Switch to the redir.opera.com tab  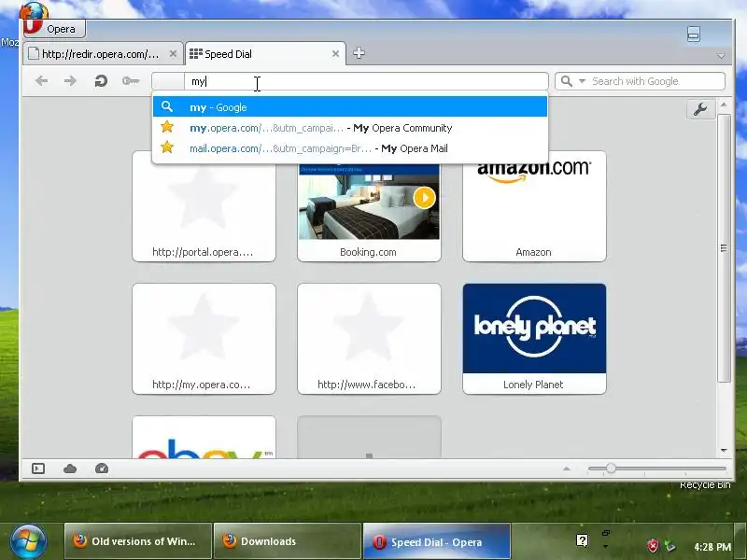point(103,54)
